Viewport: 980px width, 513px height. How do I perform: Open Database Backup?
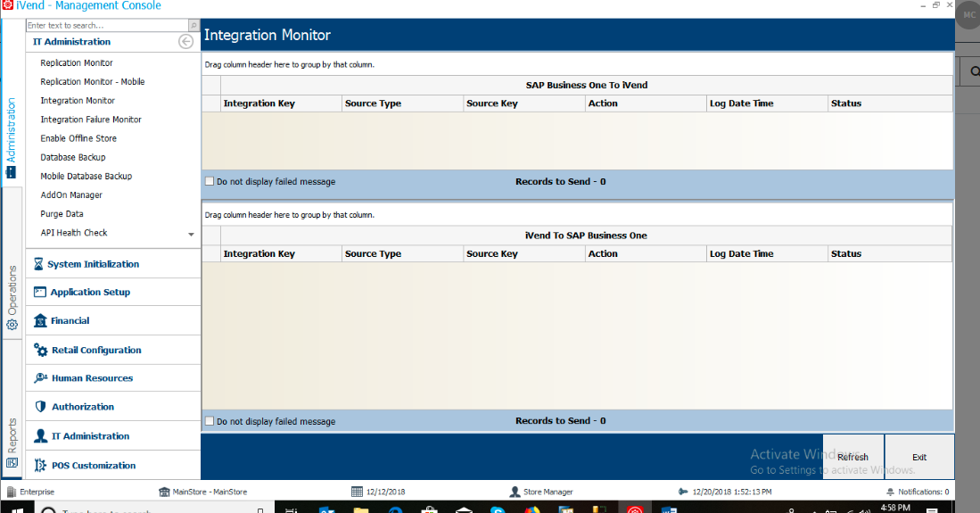click(72, 157)
